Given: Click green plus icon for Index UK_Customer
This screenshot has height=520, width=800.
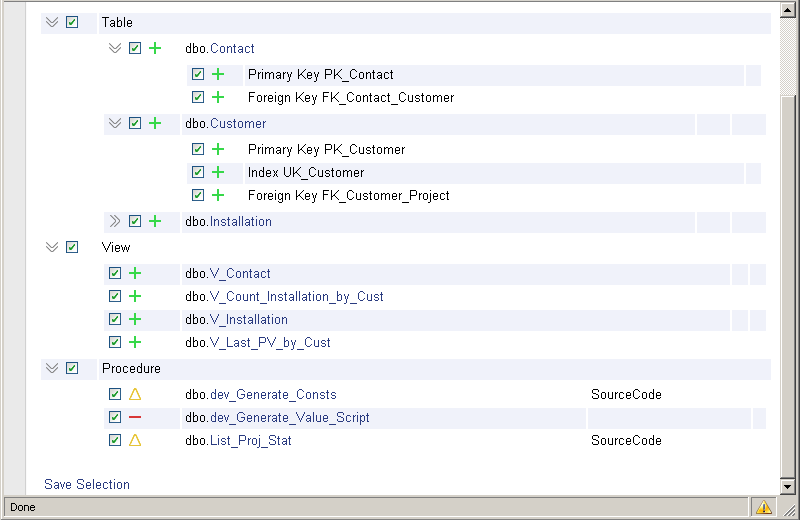Looking at the screenshot, I should (218, 172).
